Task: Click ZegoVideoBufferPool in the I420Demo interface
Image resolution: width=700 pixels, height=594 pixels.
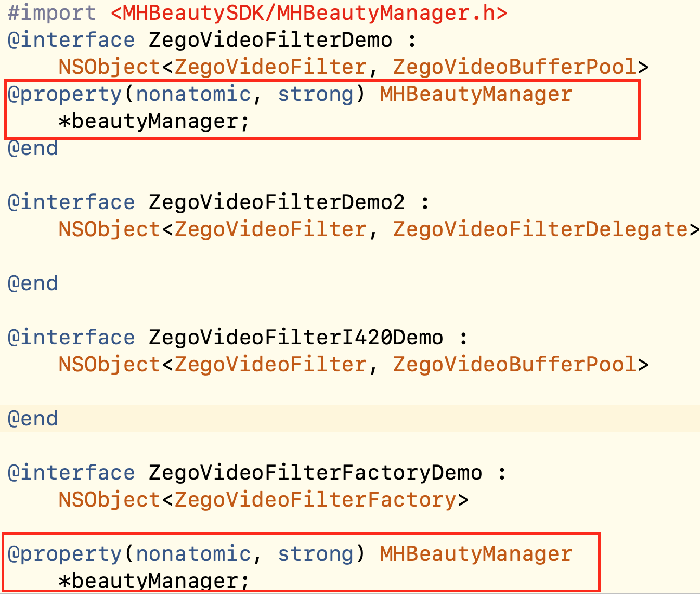Action: point(514,365)
